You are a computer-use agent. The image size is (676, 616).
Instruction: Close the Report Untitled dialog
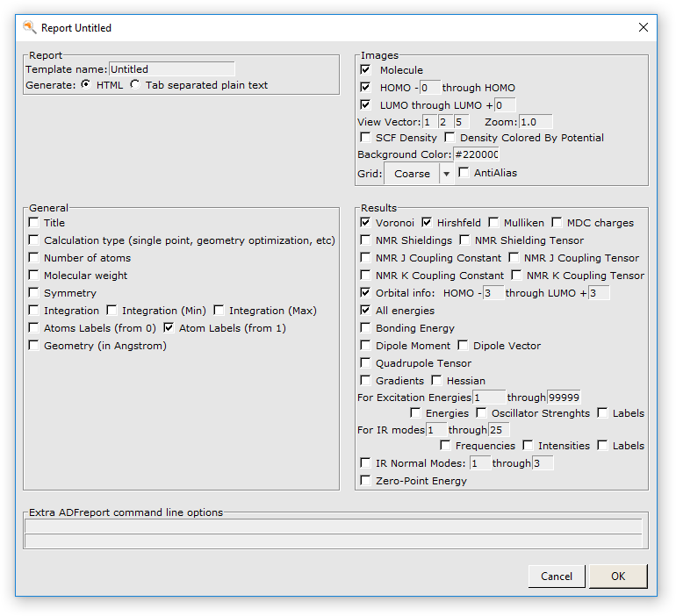[x=644, y=27]
